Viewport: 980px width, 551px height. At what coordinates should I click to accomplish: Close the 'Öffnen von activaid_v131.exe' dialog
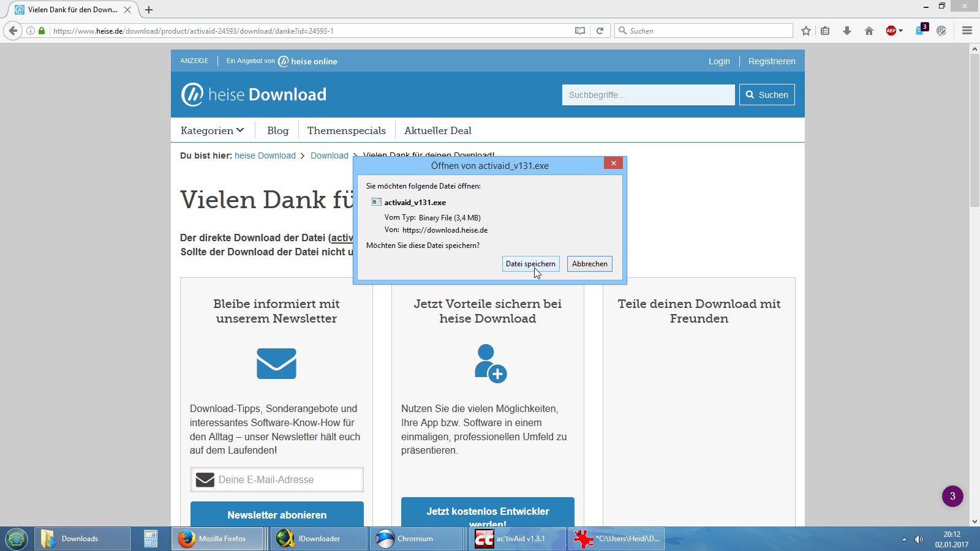click(613, 163)
